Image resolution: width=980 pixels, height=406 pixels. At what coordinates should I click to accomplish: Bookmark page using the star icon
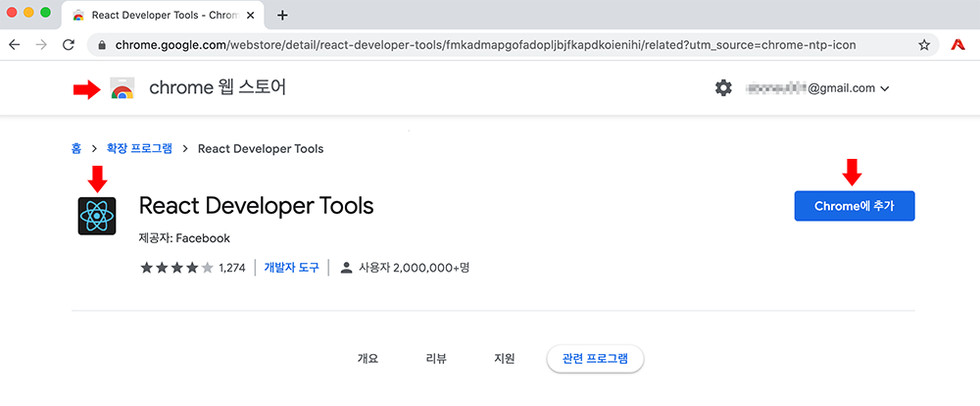(x=924, y=45)
